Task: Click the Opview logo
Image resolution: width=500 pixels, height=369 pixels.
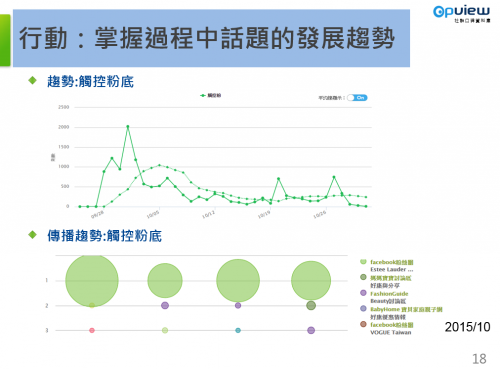Action: 462,14
